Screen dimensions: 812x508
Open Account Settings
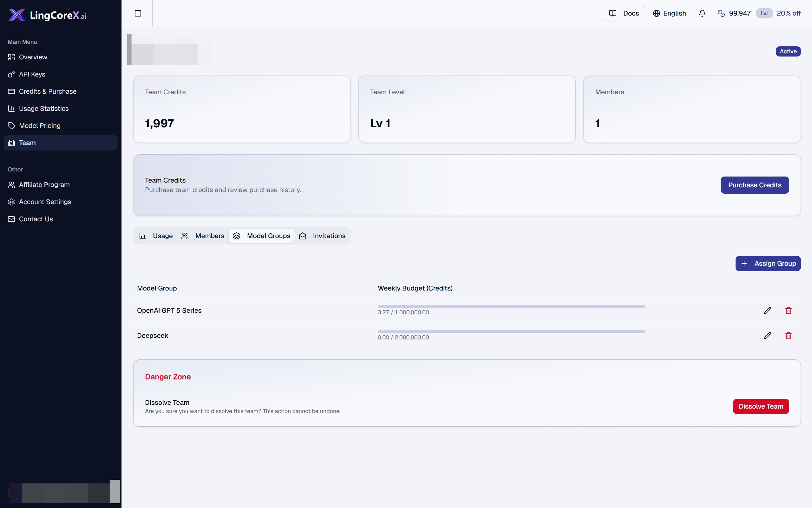(61, 202)
